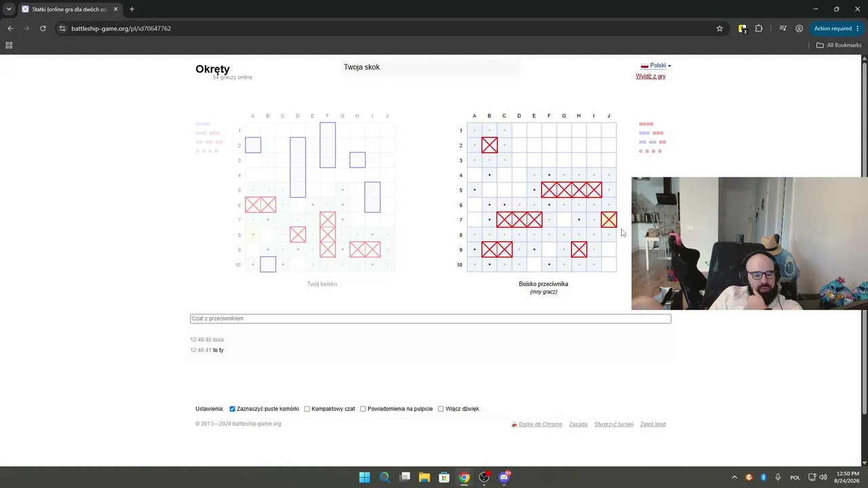Switch the POL input language indicator
This screenshot has width=868, height=488.
tap(795, 477)
